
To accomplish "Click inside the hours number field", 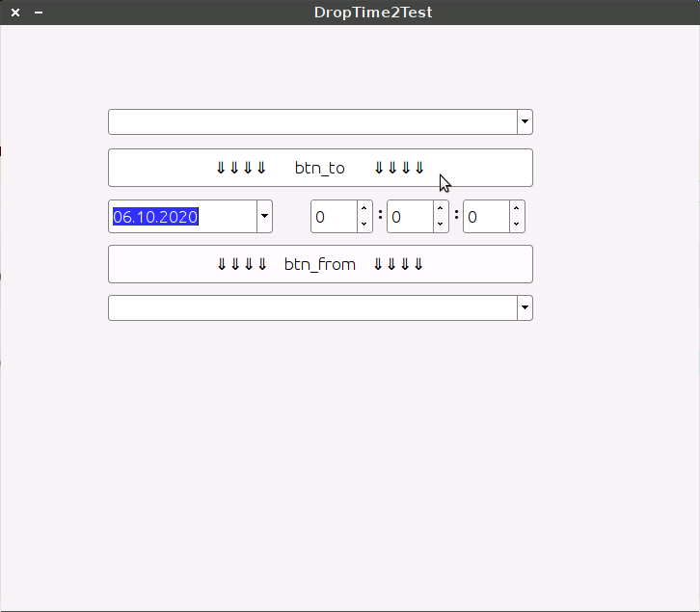I will coord(333,217).
